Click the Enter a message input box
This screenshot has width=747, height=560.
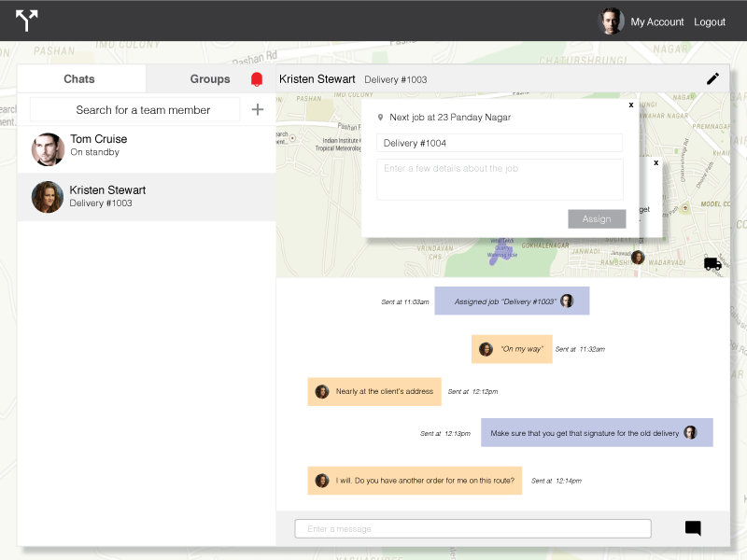pyautogui.click(x=472, y=529)
